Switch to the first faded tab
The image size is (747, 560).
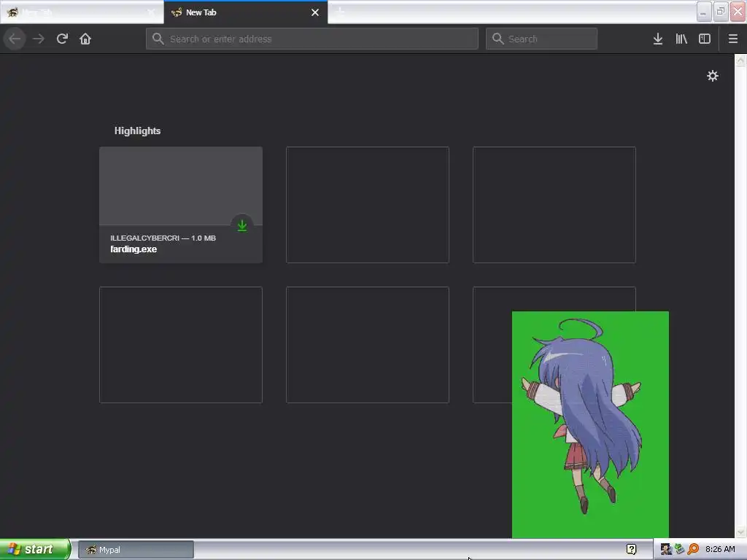point(82,12)
